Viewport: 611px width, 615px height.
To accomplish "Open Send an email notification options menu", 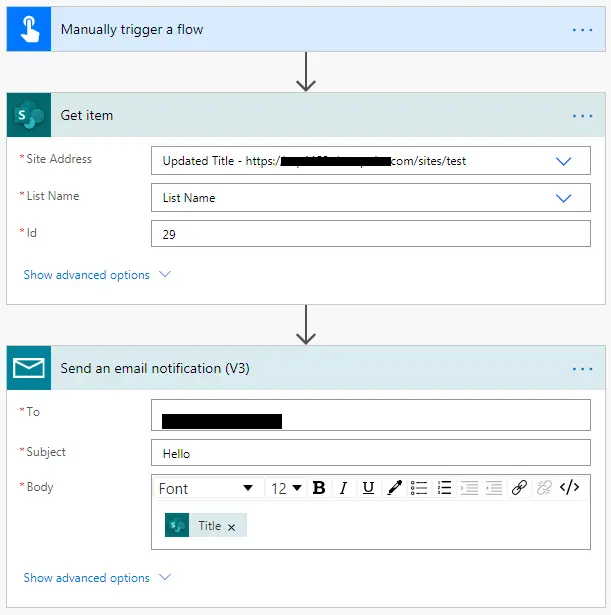I will 582,369.
